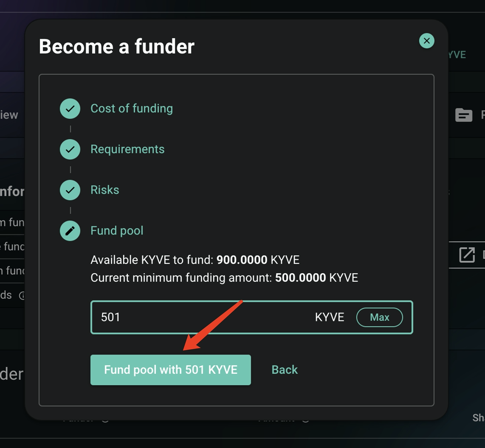
Task: Click the Requirements step checkmark icon
Action: coord(70,149)
